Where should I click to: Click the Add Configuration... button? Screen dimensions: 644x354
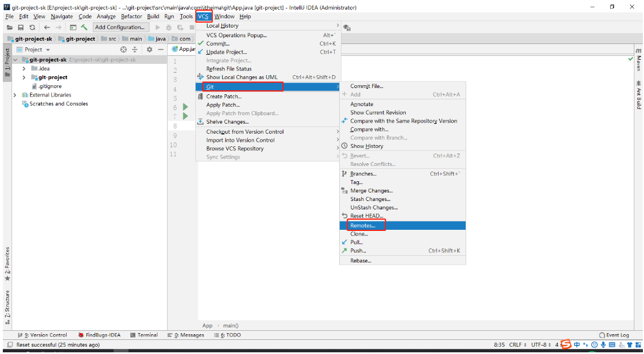click(120, 27)
